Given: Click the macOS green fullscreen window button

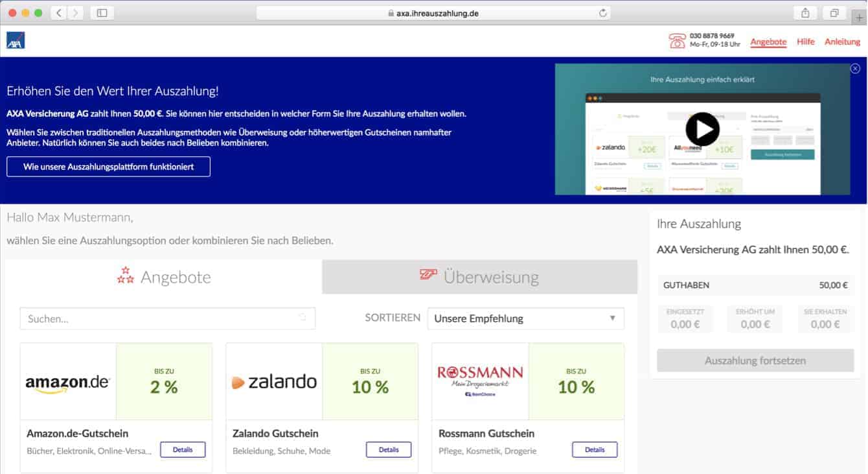Looking at the screenshot, I should [38, 12].
